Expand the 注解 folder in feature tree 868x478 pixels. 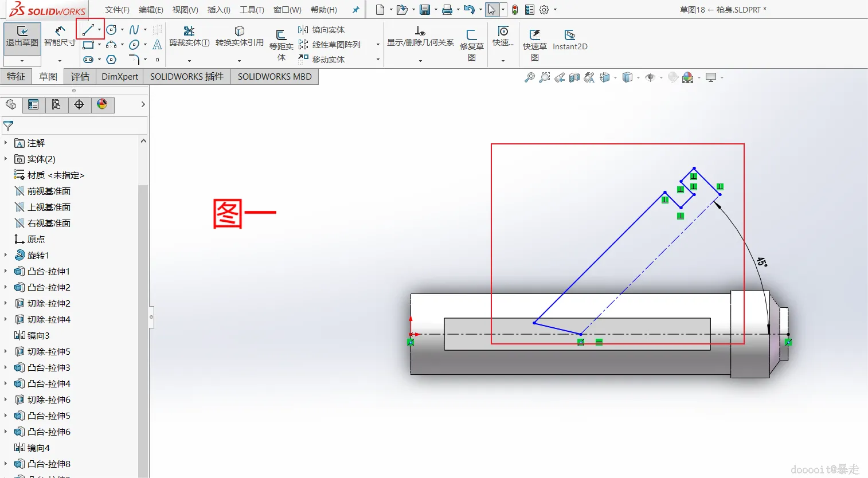pos(6,143)
